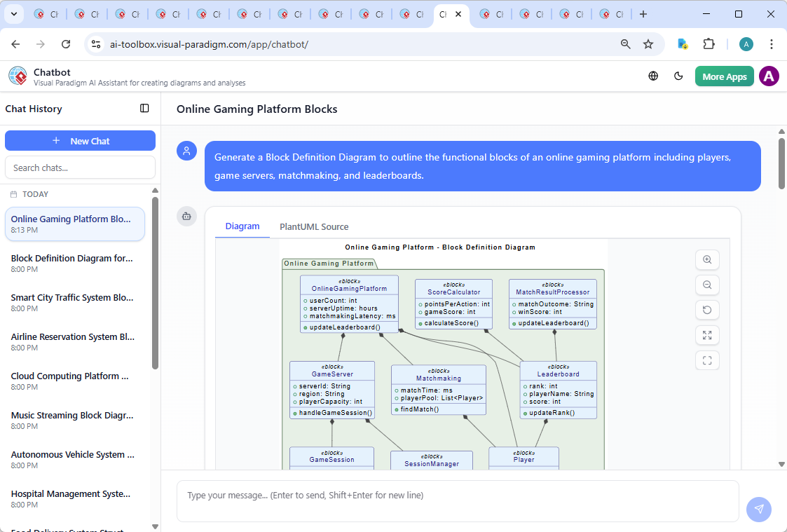787x532 pixels.
Task: Click the diagram zoom in icon
Action: click(707, 260)
